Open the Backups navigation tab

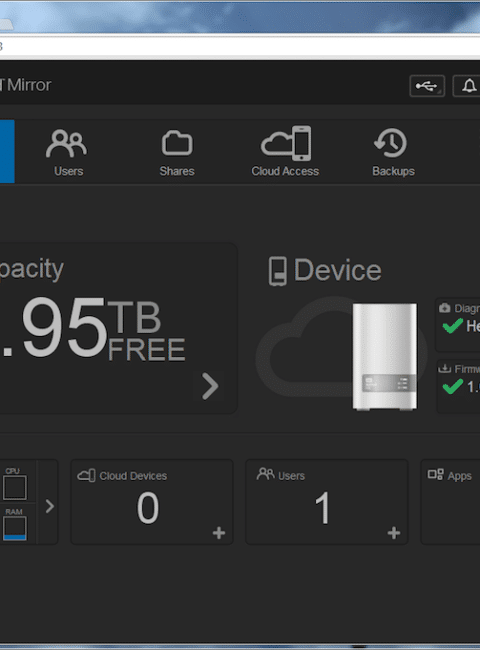point(393,152)
